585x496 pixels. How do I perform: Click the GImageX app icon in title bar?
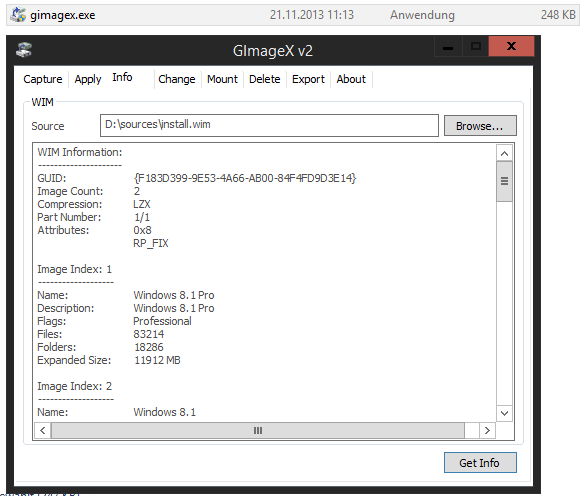(x=24, y=50)
